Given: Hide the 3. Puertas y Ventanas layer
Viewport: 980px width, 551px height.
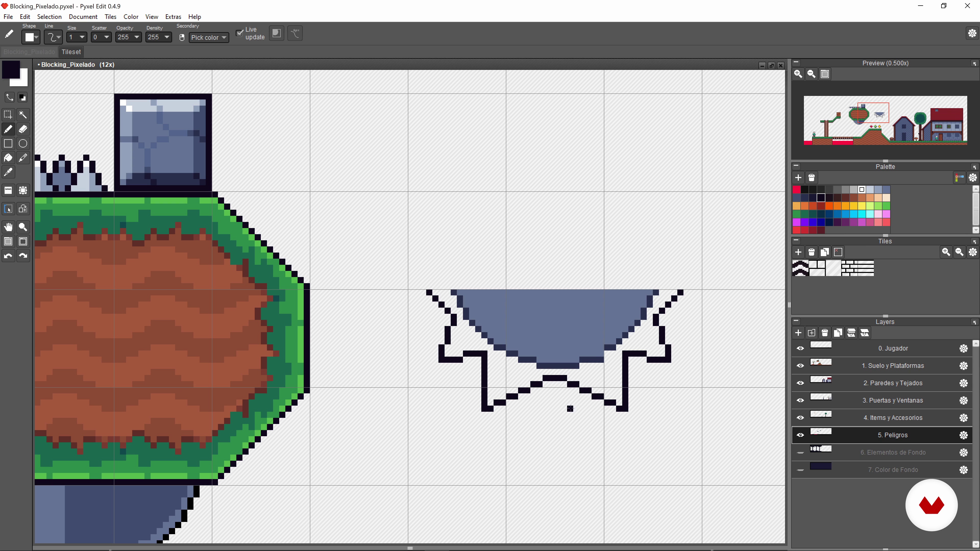Looking at the screenshot, I should pyautogui.click(x=800, y=400).
